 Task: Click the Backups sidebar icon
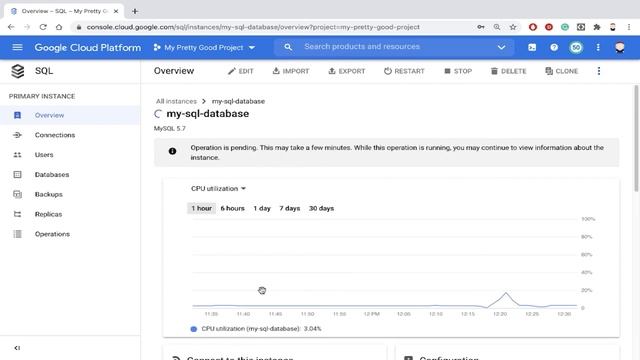[17, 194]
